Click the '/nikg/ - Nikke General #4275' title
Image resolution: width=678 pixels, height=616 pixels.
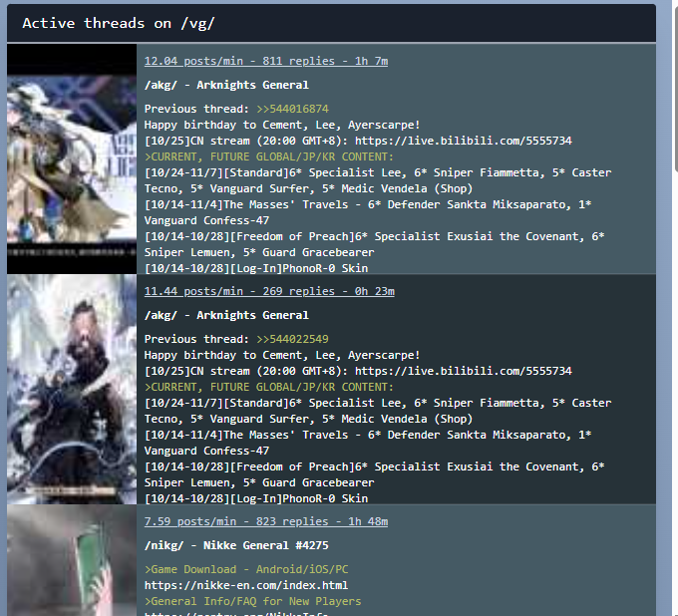(x=236, y=545)
